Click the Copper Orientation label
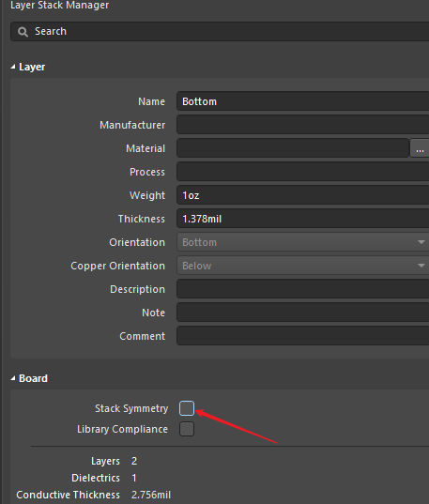429x504 pixels. click(x=117, y=266)
